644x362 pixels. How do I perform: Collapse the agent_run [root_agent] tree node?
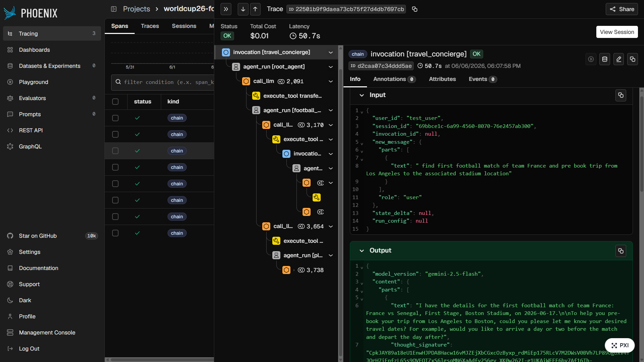point(331,67)
